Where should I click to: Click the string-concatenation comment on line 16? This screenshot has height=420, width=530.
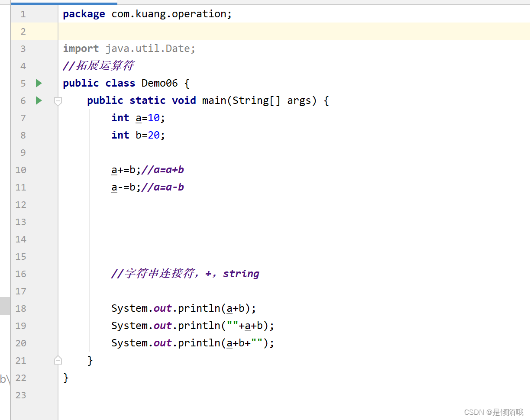185,274
